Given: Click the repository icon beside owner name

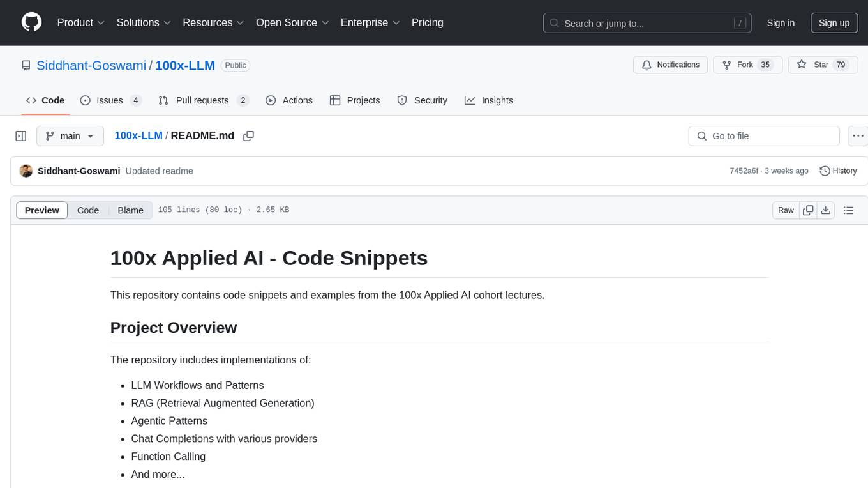Looking at the screenshot, I should pyautogui.click(x=26, y=65).
